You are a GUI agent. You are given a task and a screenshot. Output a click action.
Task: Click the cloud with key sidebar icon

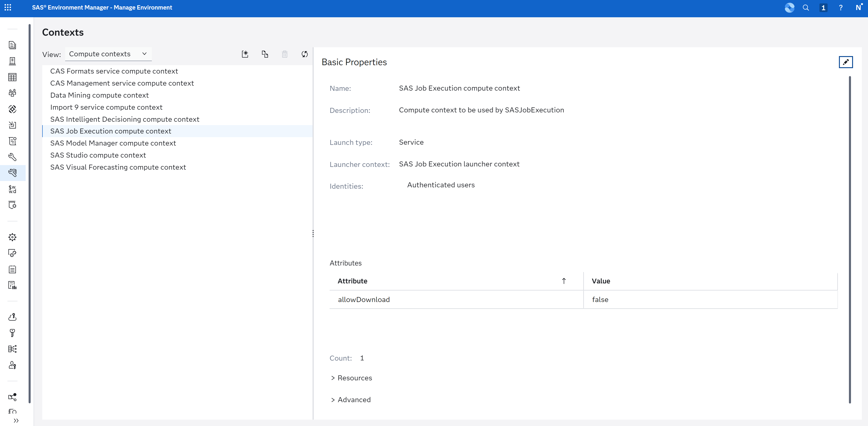pyautogui.click(x=12, y=317)
